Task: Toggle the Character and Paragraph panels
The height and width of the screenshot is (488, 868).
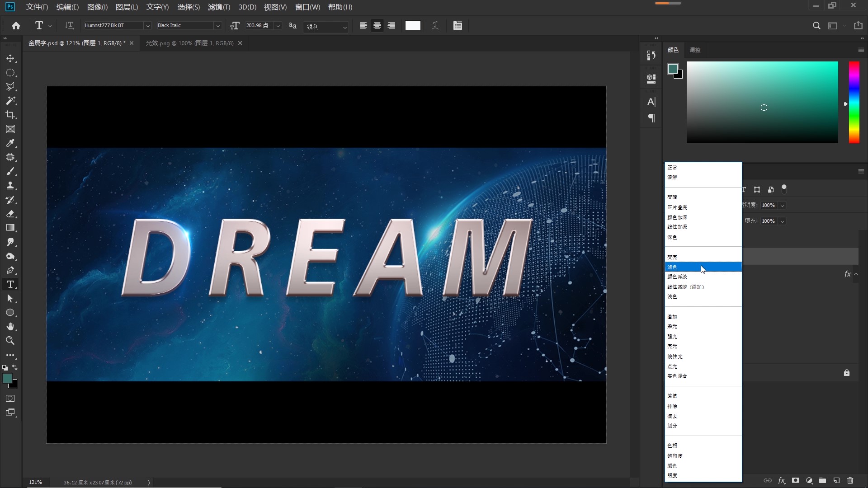Action: pyautogui.click(x=458, y=26)
